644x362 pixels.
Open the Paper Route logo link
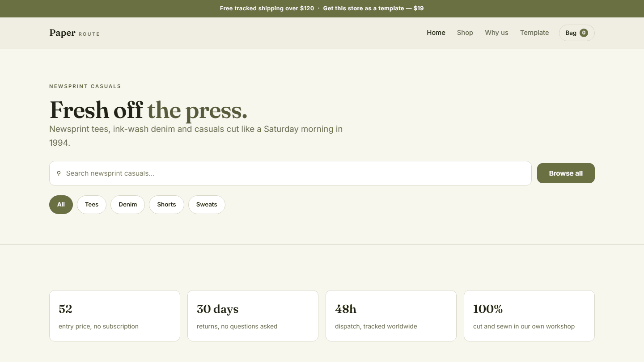[x=74, y=33]
